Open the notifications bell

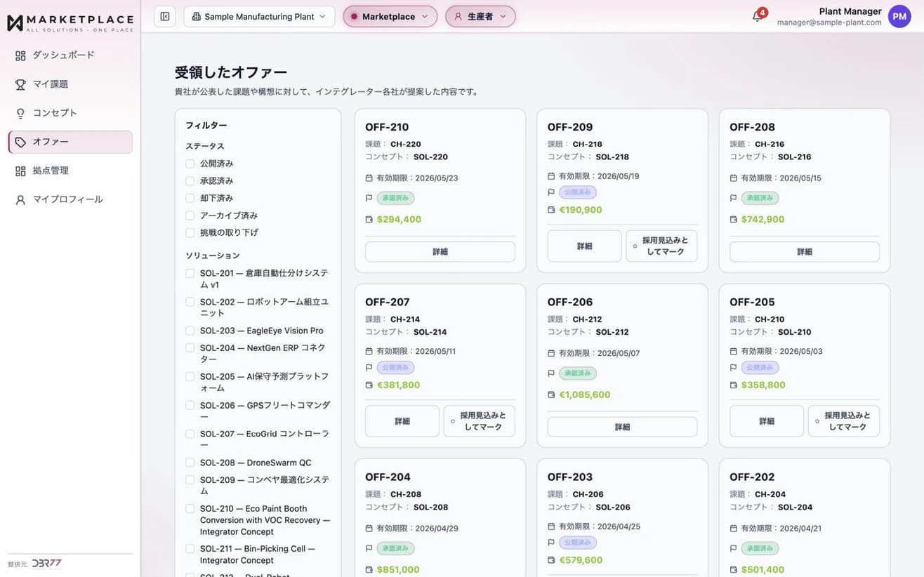[757, 16]
